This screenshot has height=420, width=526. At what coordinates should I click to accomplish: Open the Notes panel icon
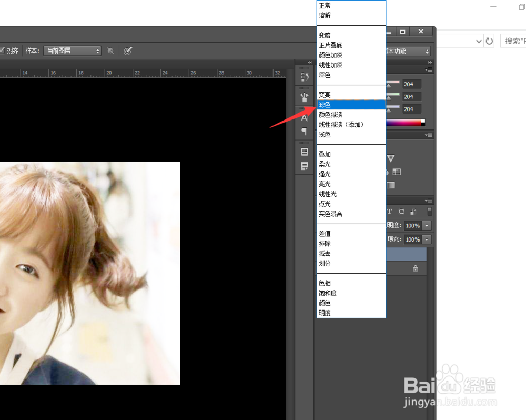tap(305, 166)
